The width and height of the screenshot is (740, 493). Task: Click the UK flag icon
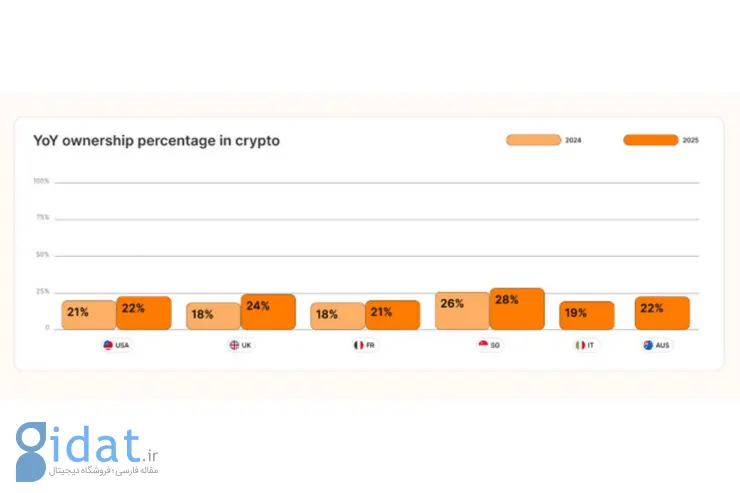234,345
